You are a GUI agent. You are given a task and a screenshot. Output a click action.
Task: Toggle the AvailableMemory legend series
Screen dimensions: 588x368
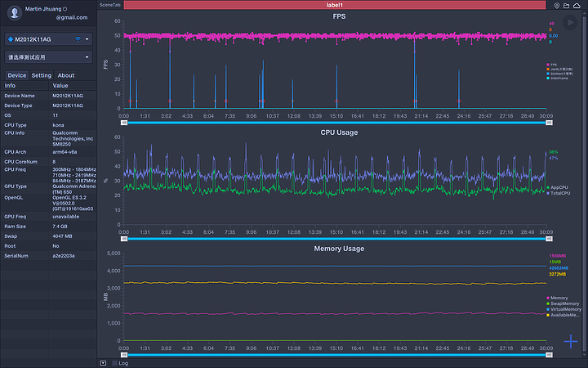(x=563, y=315)
